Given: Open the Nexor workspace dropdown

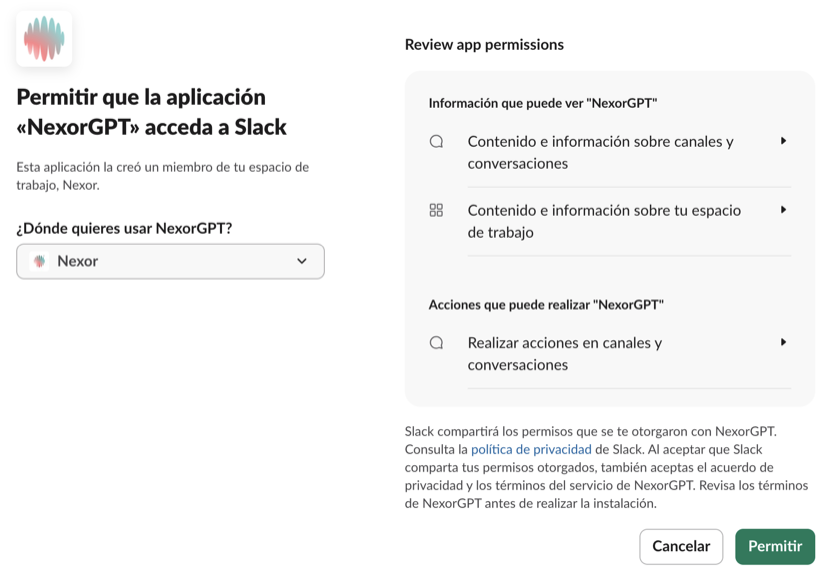Looking at the screenshot, I should tap(170, 261).
